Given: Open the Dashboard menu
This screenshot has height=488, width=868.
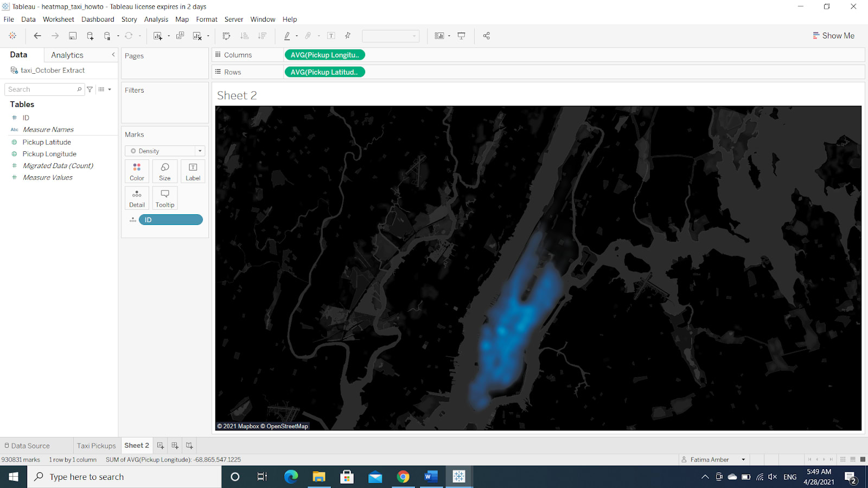Looking at the screenshot, I should click(98, 19).
